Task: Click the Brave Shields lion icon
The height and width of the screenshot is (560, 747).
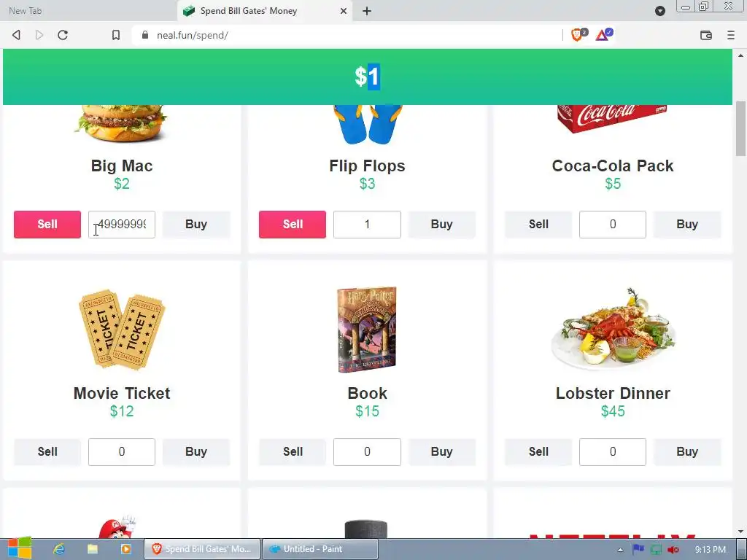Action: pos(577,35)
